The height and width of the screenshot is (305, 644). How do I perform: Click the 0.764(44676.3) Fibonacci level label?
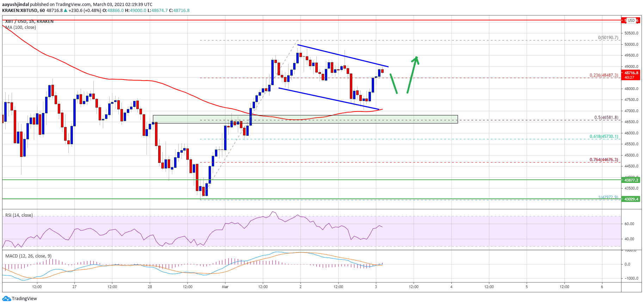604,160
